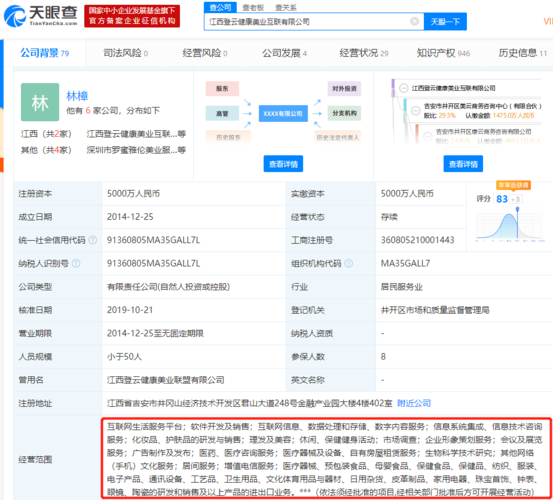Click the 91360805MA35GALL7L value in the 统一社会信用代码 row
553x500 pixels.
pyautogui.click(x=153, y=240)
